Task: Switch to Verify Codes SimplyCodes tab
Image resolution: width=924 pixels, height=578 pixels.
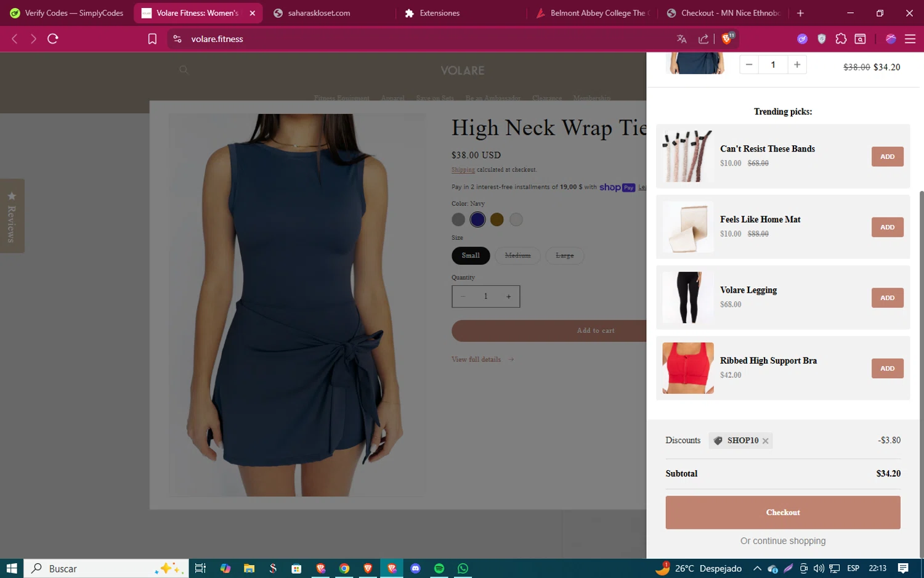Action: coord(67,13)
